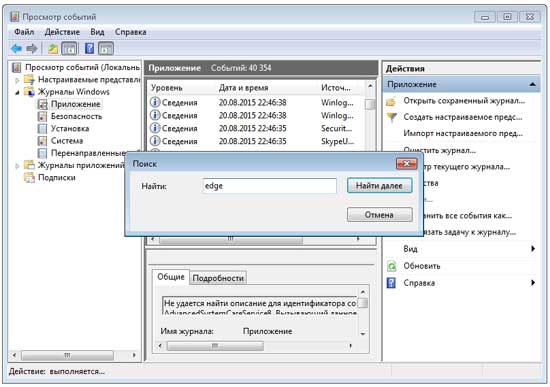Click the Найти далее button

379,186
